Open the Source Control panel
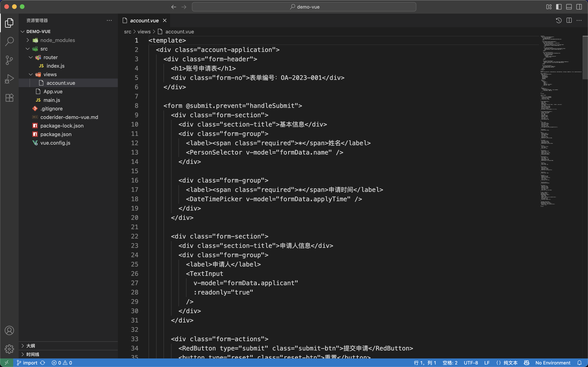The width and height of the screenshot is (588, 367). click(9, 60)
